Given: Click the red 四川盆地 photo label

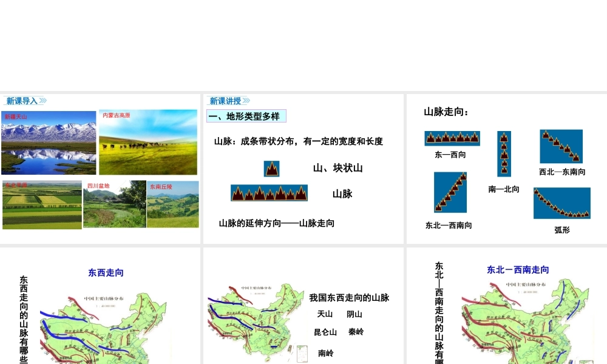Looking at the screenshot, I should (98, 186).
